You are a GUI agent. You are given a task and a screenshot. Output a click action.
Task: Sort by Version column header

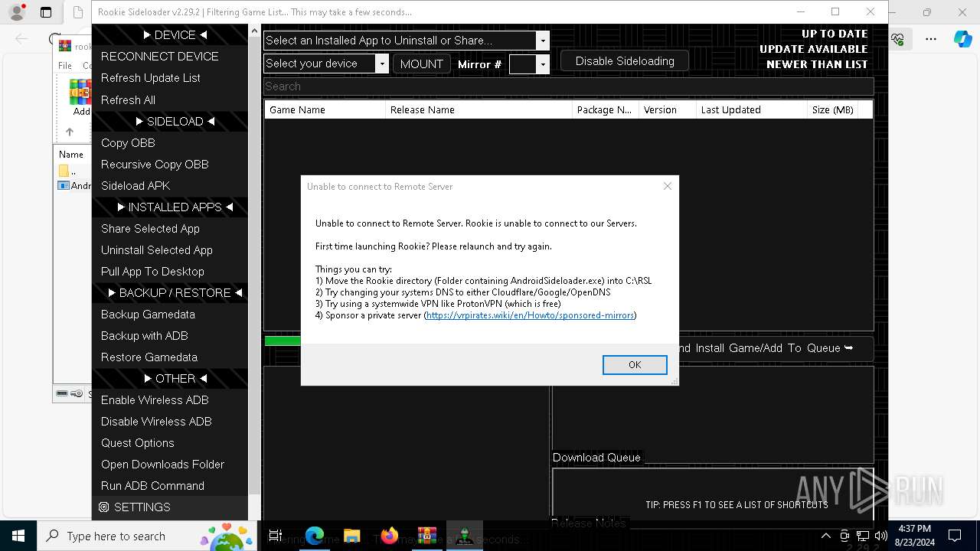tap(668, 110)
